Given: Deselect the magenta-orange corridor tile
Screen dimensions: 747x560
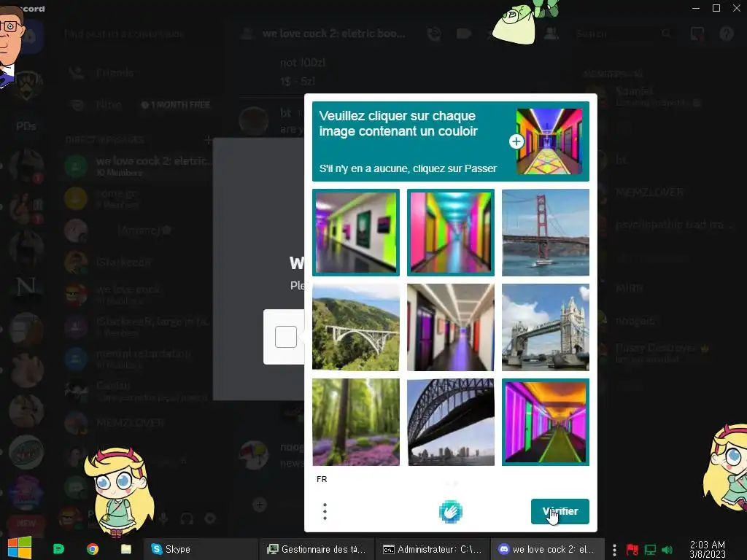Looking at the screenshot, I should [x=546, y=422].
